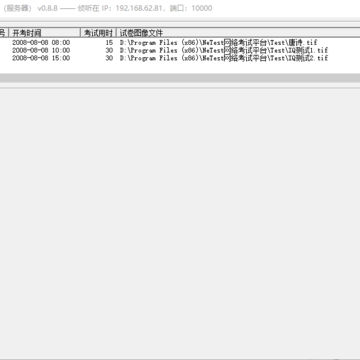
Task: Click duration value 15 in the 08:00 row
Action: click(109, 43)
